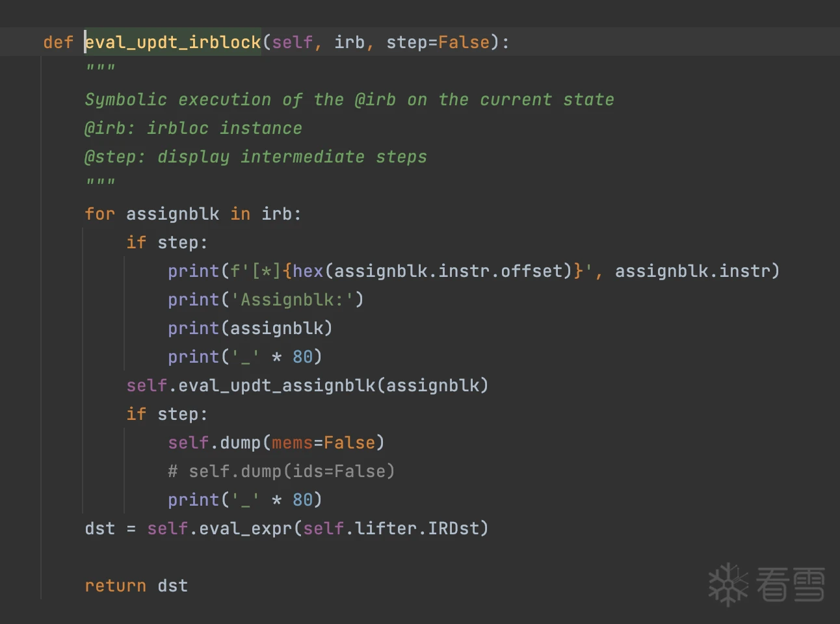Screen dimensions: 840x624
Task: Click the eval_updt_assignblk method call
Action: tap(276, 385)
